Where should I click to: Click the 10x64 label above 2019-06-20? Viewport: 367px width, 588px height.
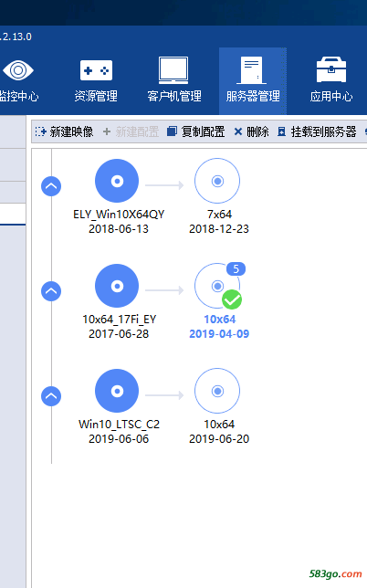tap(219, 425)
